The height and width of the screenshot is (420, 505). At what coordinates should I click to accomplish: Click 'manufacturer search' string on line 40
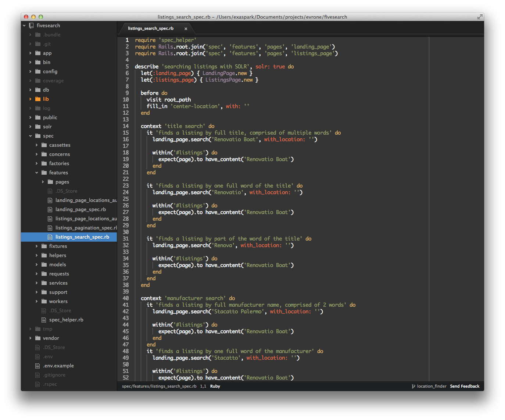[x=195, y=298]
